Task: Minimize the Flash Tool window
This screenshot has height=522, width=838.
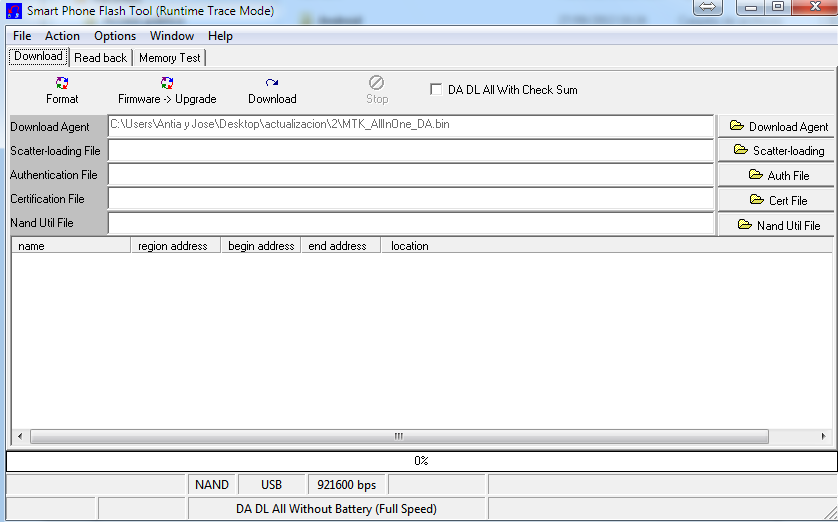Action: point(751,7)
